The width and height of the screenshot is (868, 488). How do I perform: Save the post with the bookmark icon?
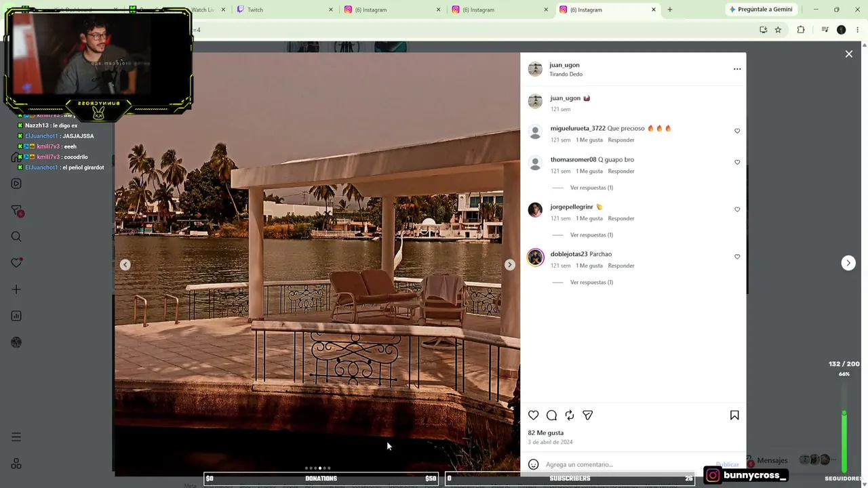point(734,415)
